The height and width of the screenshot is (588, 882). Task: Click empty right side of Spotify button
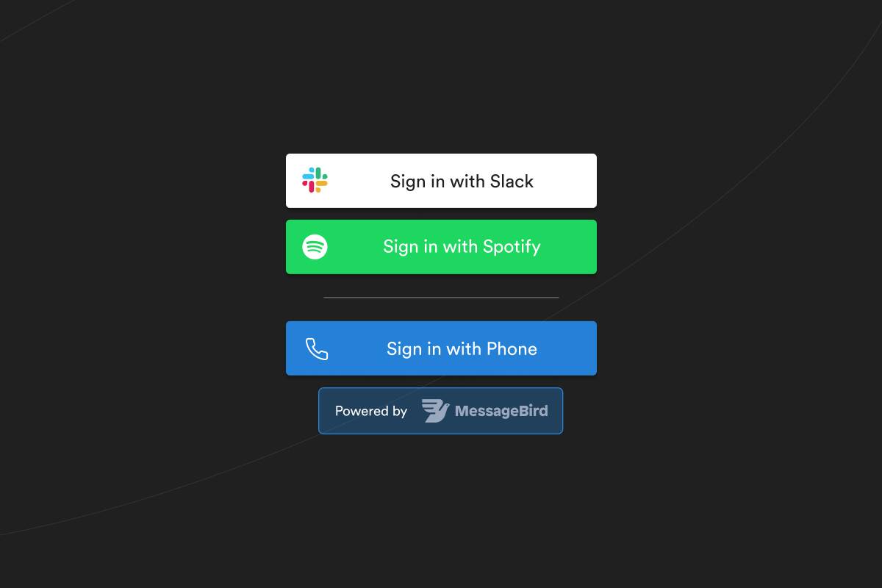(x=569, y=247)
